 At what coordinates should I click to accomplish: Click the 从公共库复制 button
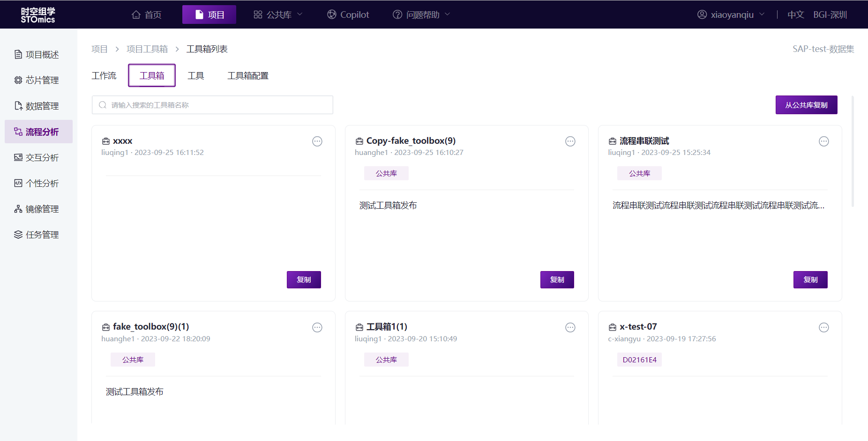806,105
